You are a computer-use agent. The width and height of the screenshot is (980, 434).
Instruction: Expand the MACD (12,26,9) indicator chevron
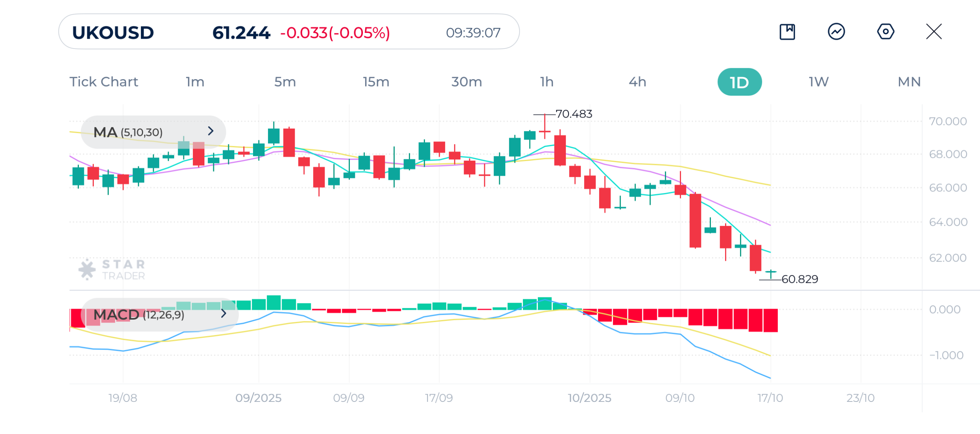pos(224,314)
